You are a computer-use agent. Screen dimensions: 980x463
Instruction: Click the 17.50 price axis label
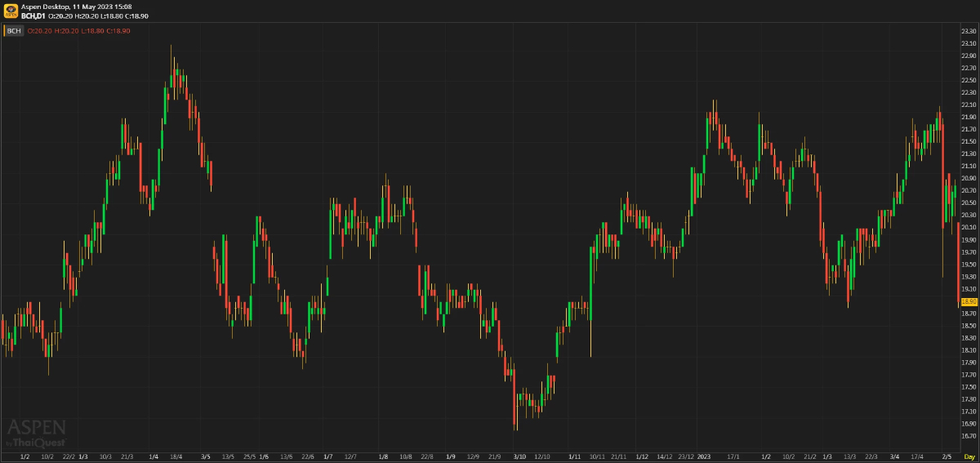pyautogui.click(x=969, y=387)
